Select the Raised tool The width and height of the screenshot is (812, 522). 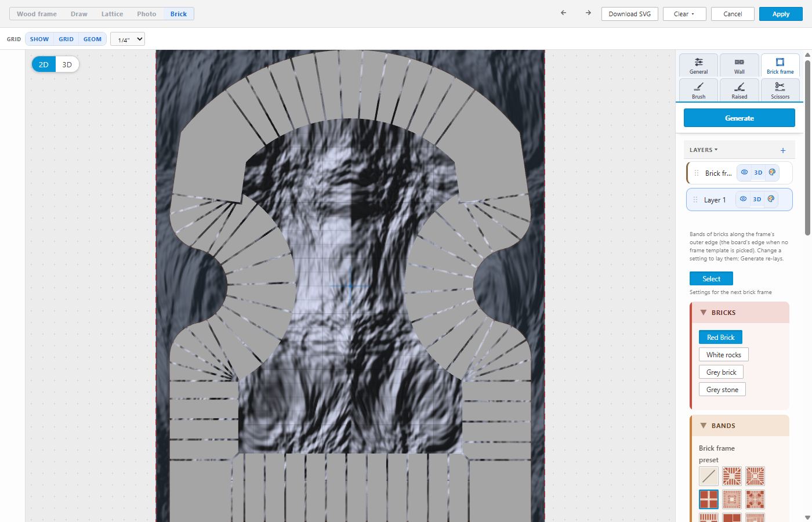click(739, 90)
